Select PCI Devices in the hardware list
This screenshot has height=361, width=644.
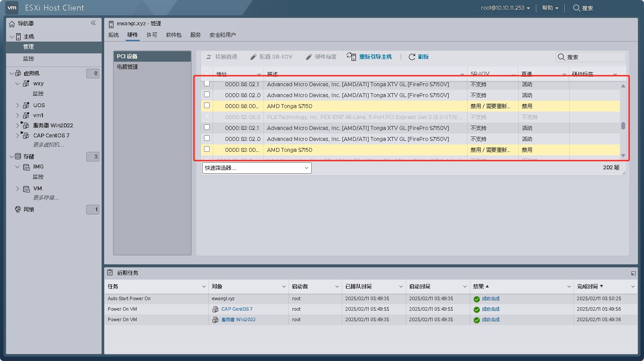pyautogui.click(x=152, y=56)
